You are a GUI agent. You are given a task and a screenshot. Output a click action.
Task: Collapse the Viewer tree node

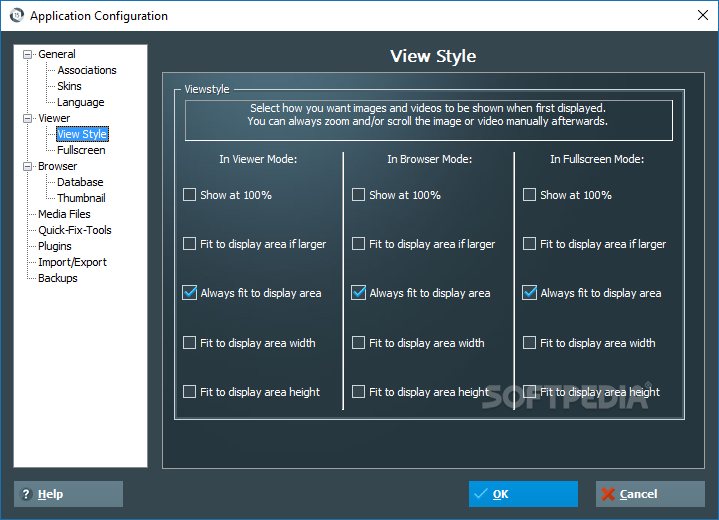click(28, 118)
